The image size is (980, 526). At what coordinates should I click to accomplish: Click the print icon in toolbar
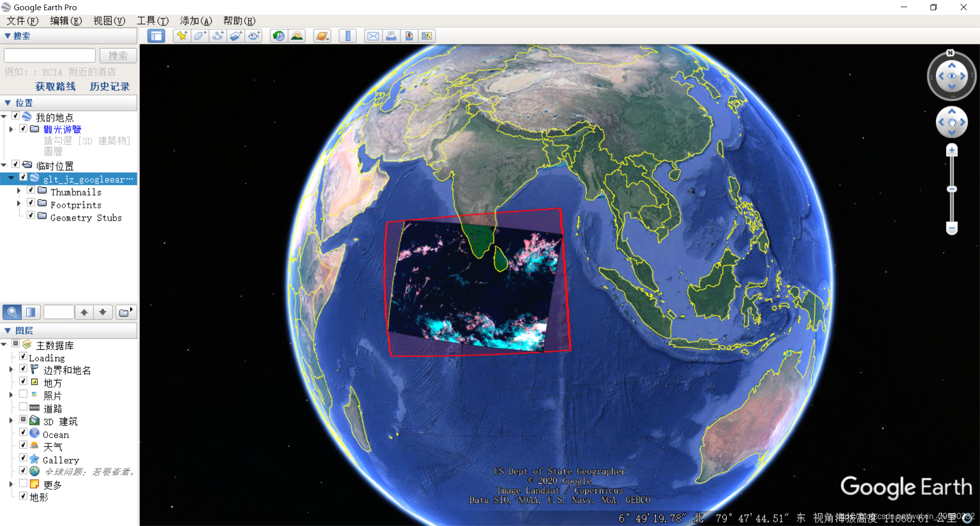(391, 36)
